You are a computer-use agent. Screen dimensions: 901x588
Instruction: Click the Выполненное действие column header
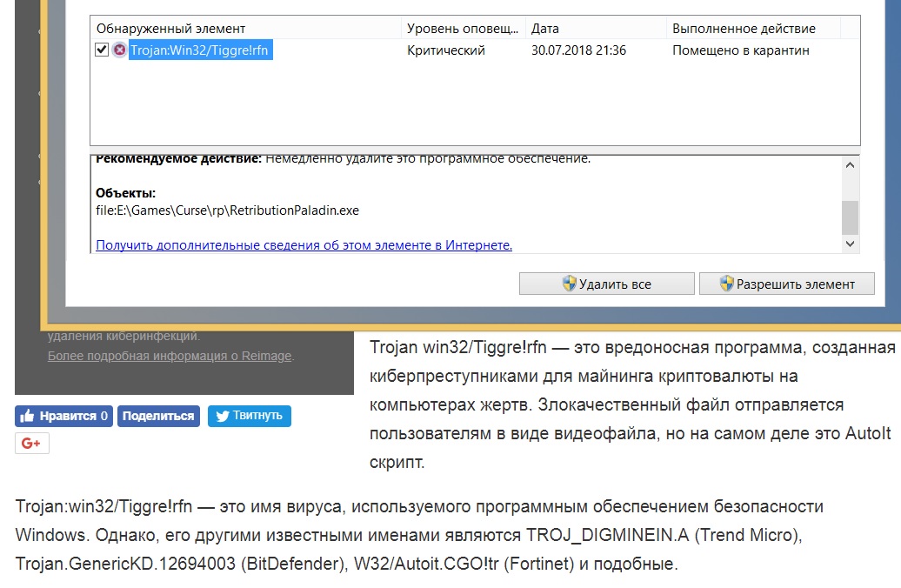(744, 29)
